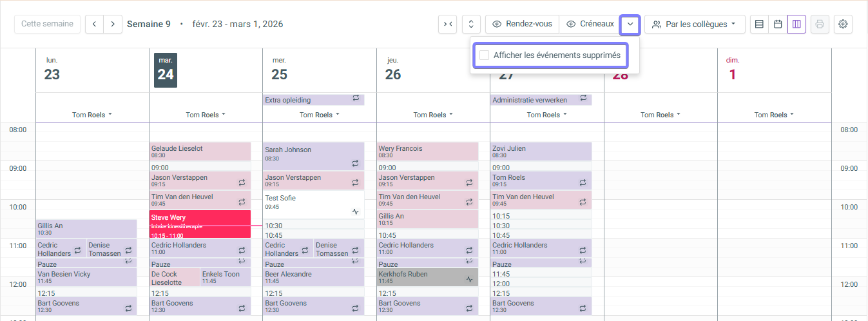The image size is (868, 321).
Task: Click the print calendar icon
Action: tap(820, 24)
